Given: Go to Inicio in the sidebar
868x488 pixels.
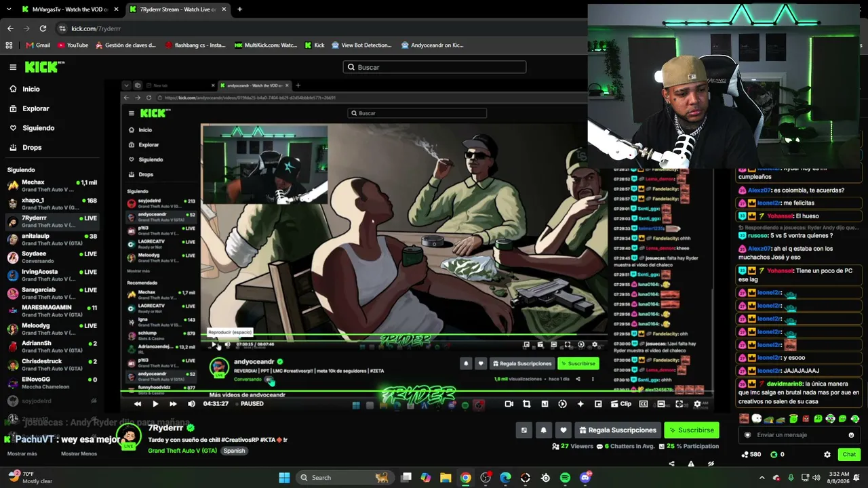Looking at the screenshot, I should 25,89.
